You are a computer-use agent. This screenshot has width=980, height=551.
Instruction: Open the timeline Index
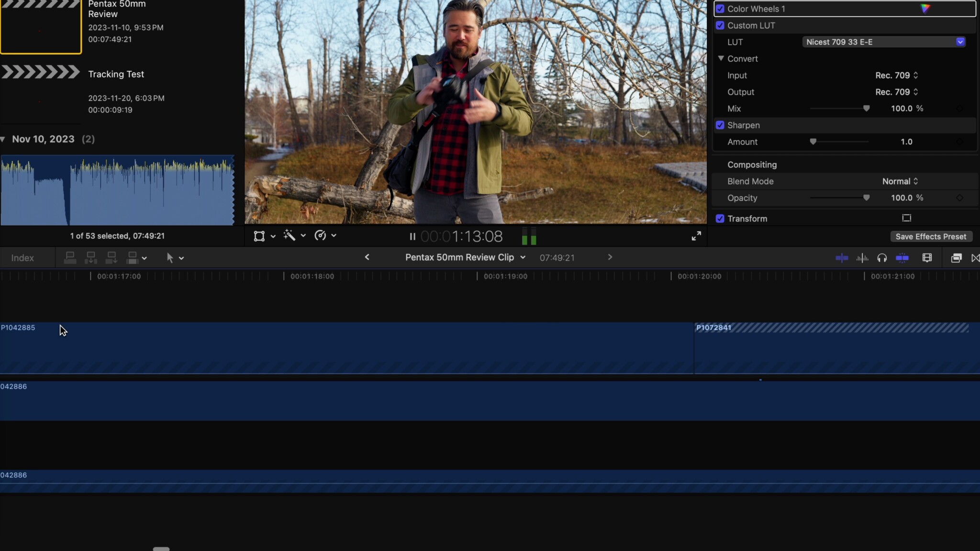(x=22, y=258)
